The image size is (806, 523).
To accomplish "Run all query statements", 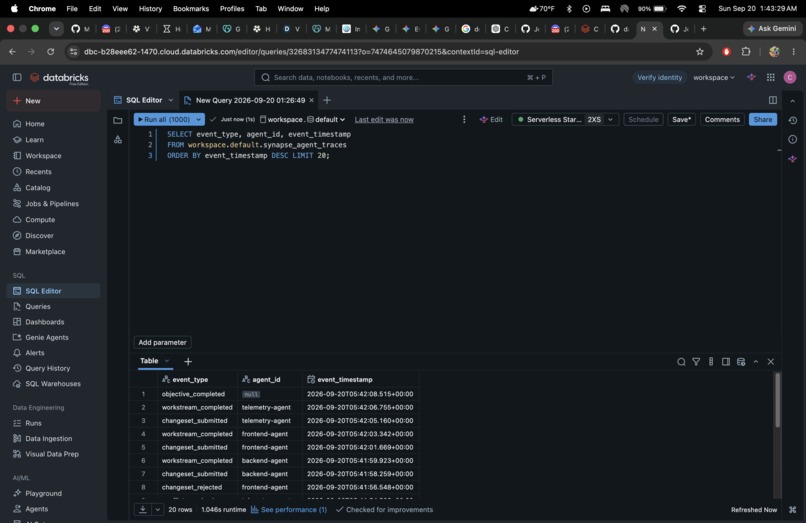I will point(164,119).
